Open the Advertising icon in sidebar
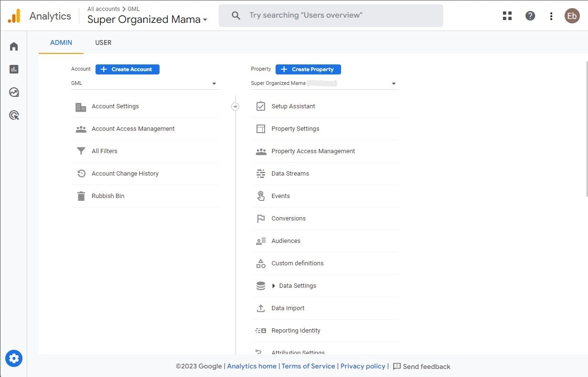 point(14,115)
